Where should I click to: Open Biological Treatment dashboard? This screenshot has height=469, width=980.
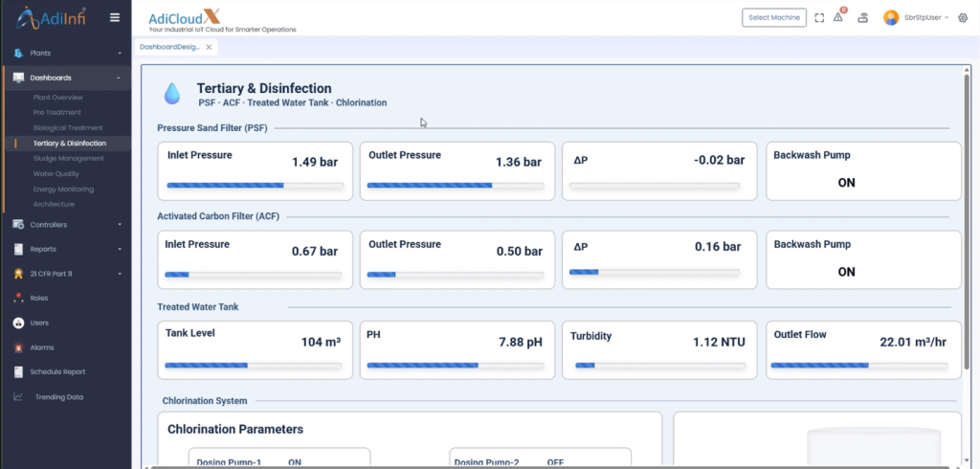pyautogui.click(x=68, y=127)
